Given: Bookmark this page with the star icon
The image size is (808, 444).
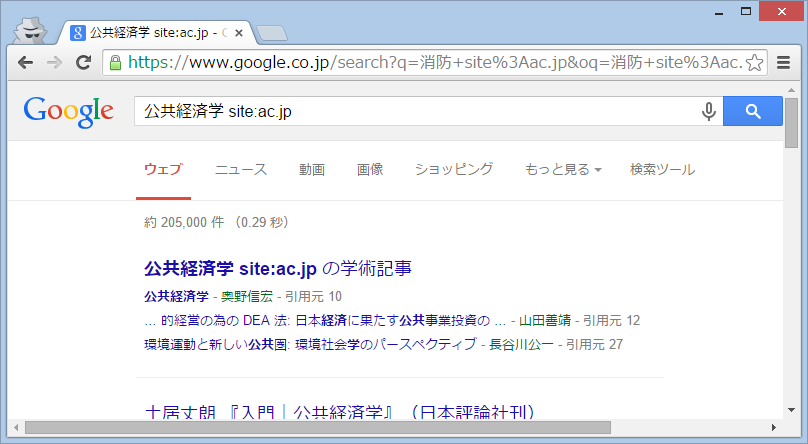Looking at the screenshot, I should coord(754,63).
